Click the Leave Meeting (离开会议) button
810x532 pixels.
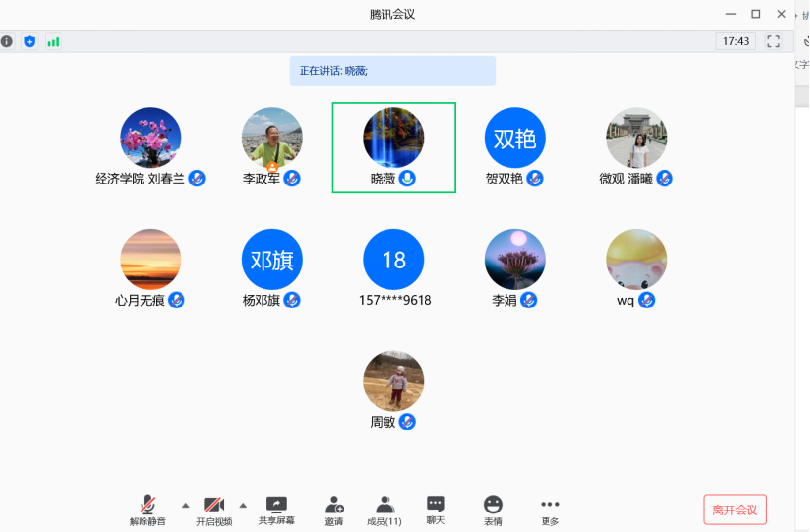[x=735, y=510]
